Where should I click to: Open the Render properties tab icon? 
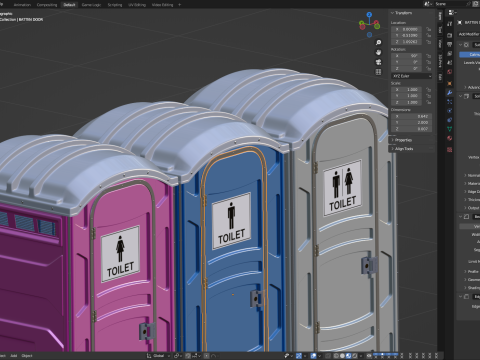click(x=450, y=35)
